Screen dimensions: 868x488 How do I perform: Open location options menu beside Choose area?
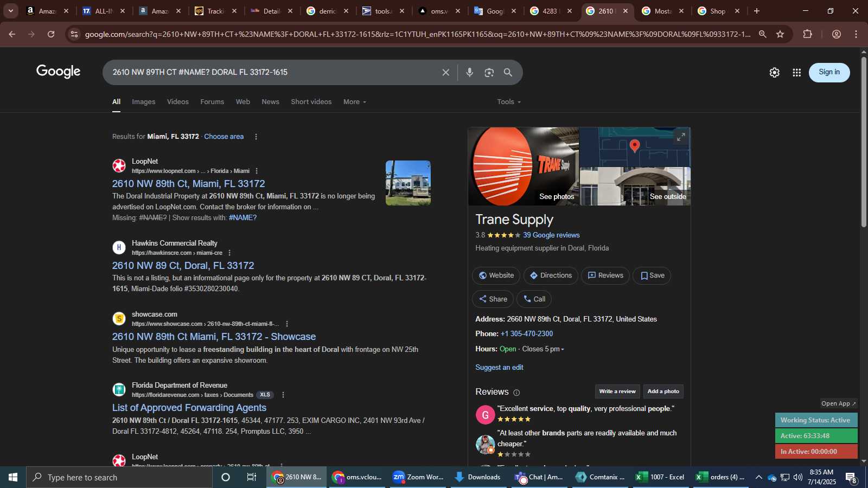coord(256,137)
